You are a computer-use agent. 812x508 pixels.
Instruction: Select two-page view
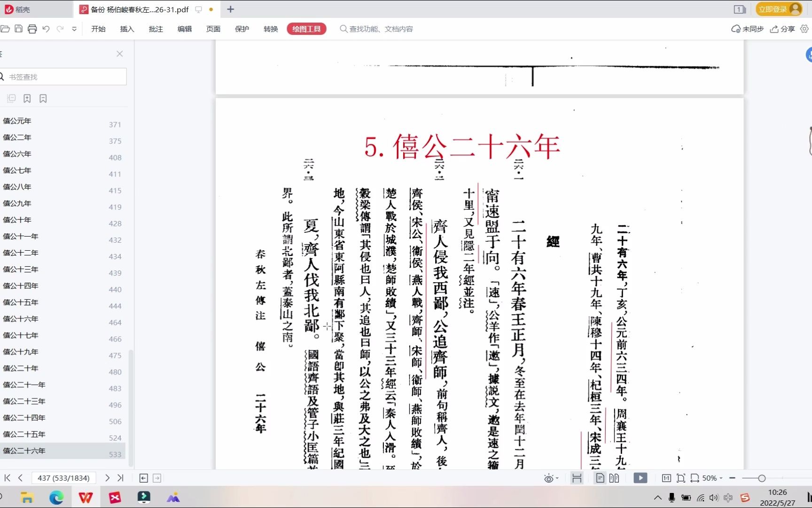tap(614, 478)
